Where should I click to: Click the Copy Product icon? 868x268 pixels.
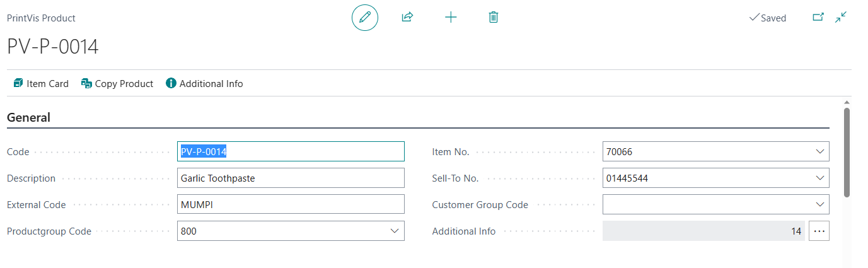[87, 84]
